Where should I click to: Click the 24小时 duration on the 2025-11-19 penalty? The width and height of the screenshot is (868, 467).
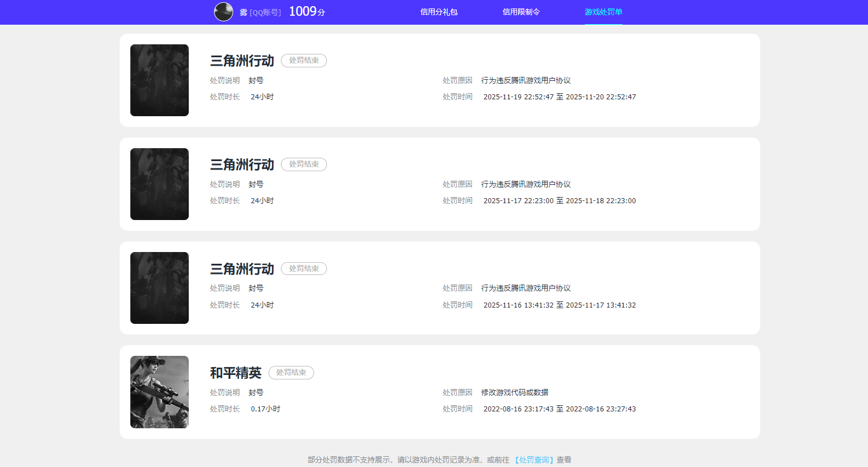262,97
